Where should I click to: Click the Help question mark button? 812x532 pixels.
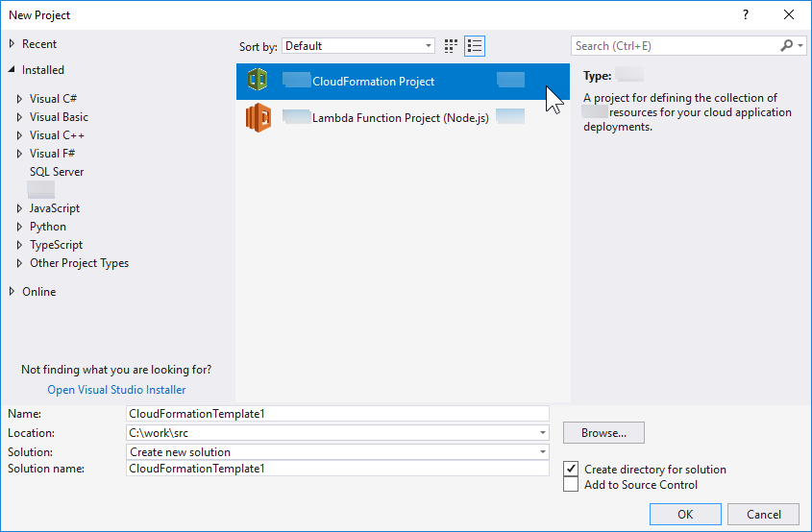point(745,15)
